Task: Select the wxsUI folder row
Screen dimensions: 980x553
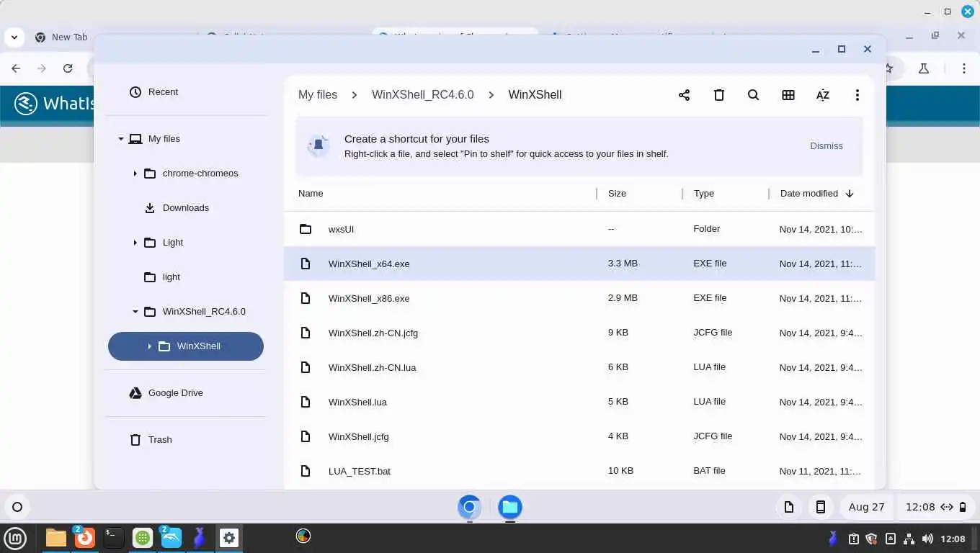Action: (x=579, y=229)
